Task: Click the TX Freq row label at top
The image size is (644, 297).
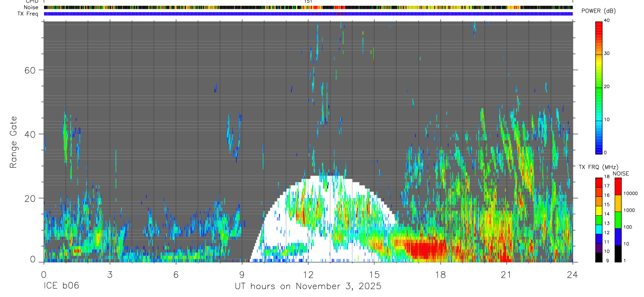Action: click(28, 14)
